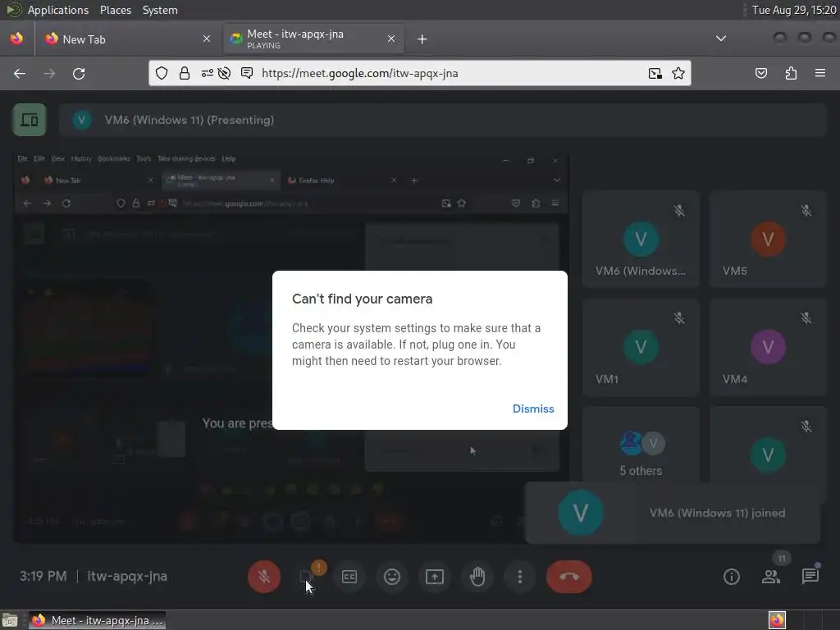Toggle the camera button with warning badge
Screen dimensions: 840x630
[x=307, y=577]
